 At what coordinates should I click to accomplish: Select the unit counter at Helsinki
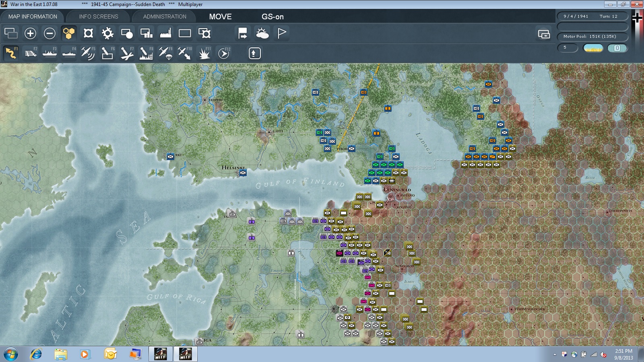pyautogui.click(x=243, y=173)
